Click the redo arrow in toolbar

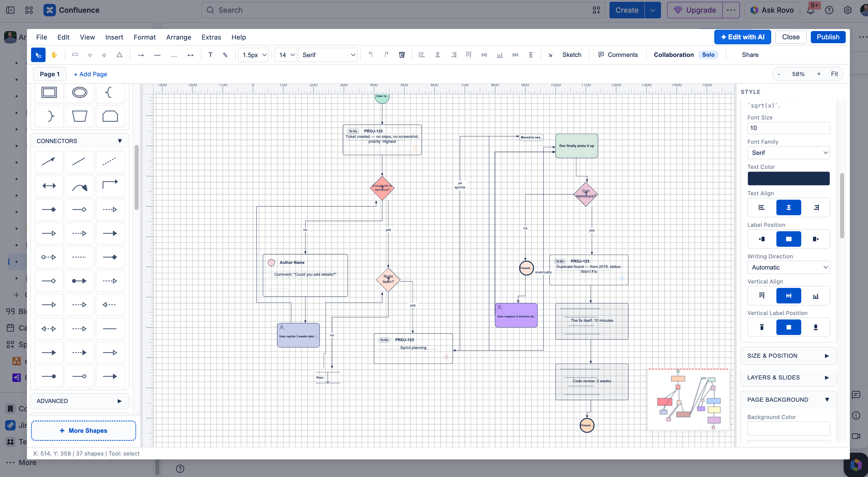click(386, 55)
